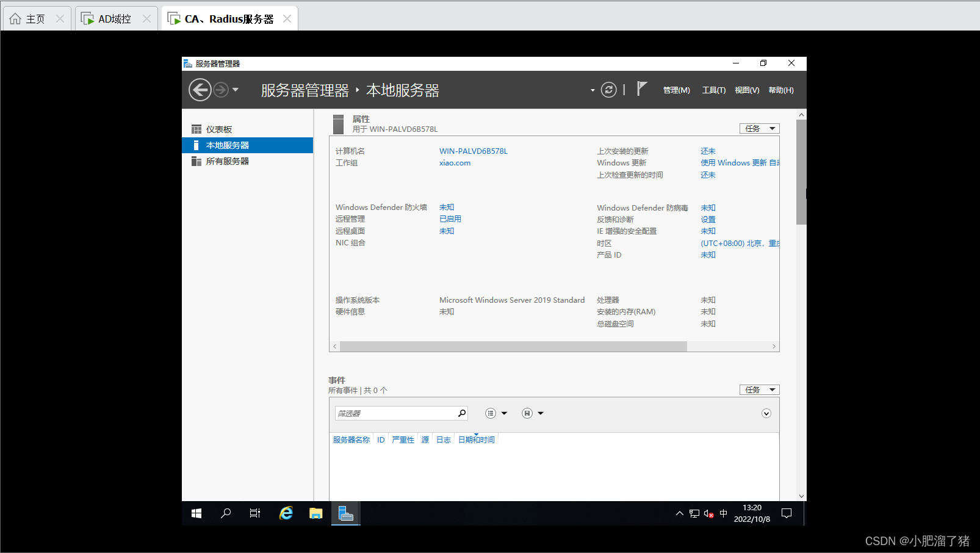Open taskbar search magnifier

click(x=226, y=513)
